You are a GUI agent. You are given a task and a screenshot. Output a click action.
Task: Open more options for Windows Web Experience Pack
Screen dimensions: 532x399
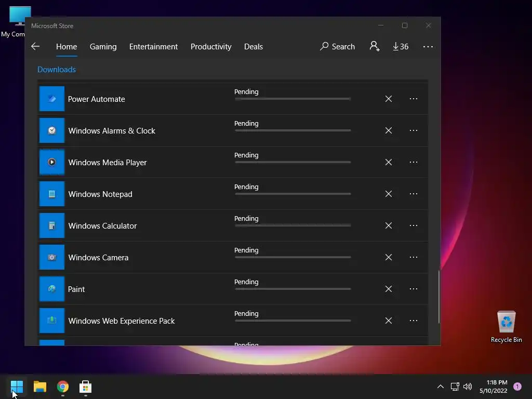[x=413, y=321]
